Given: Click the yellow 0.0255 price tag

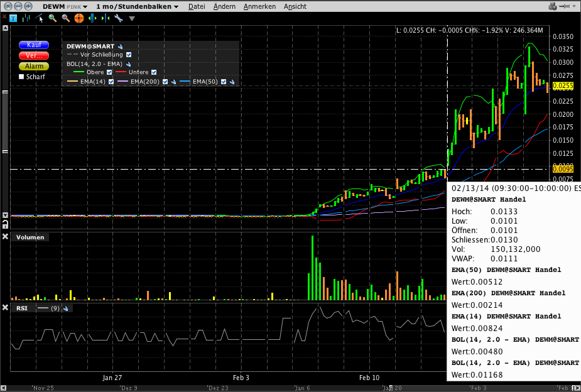Looking at the screenshot, I should (x=563, y=86).
